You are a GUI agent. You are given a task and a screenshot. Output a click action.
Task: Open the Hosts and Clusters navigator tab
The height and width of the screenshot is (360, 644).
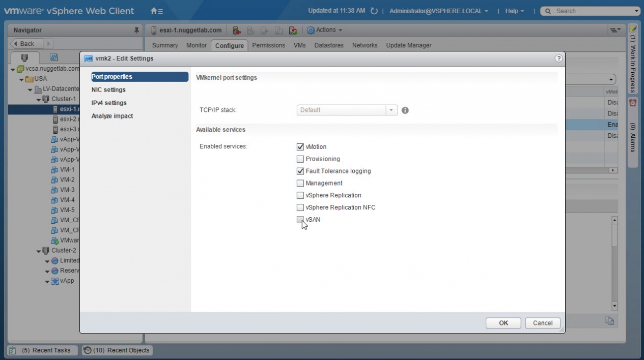24,57
